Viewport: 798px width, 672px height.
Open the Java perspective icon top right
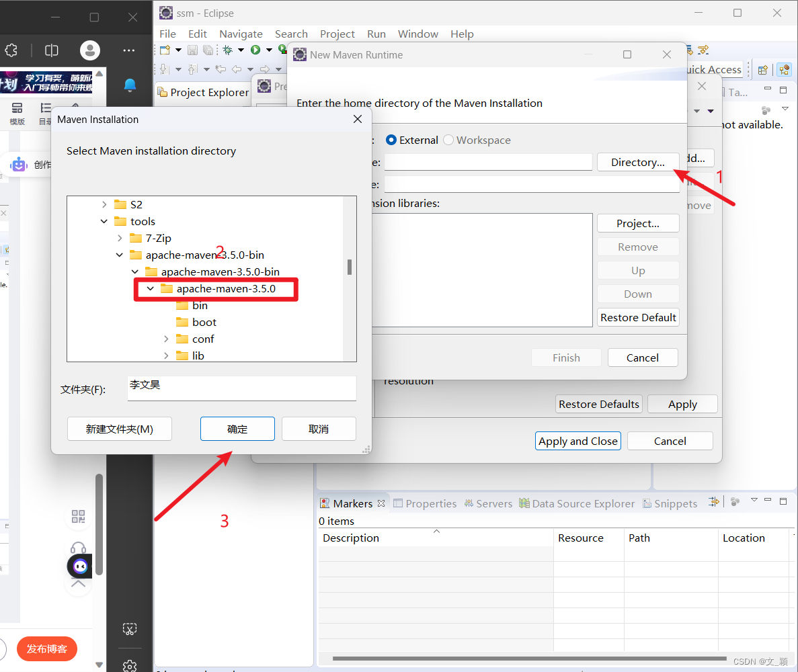click(784, 69)
